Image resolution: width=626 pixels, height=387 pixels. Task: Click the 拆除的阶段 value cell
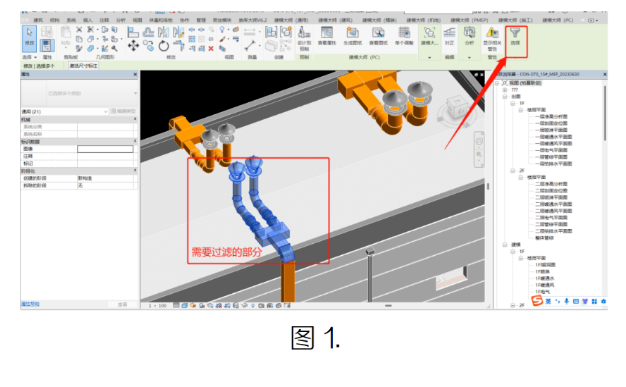coord(105,186)
